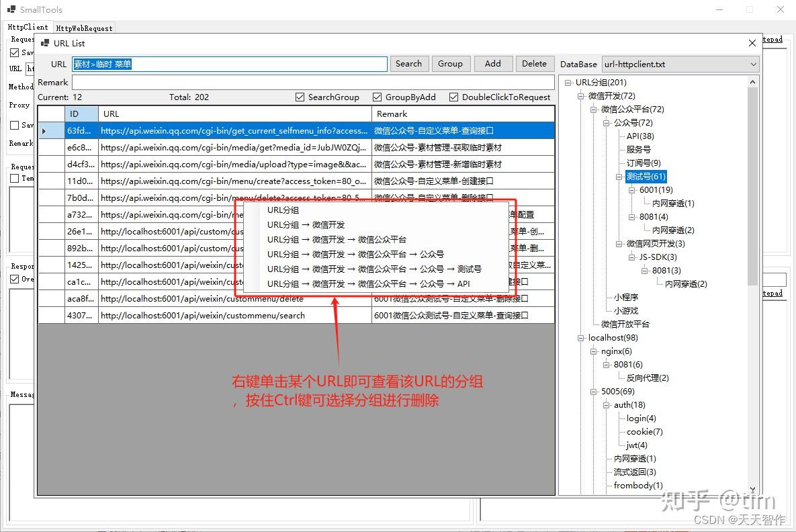Select the frombody(1) tree item
The height and width of the screenshot is (532, 796).
pyautogui.click(x=638, y=486)
